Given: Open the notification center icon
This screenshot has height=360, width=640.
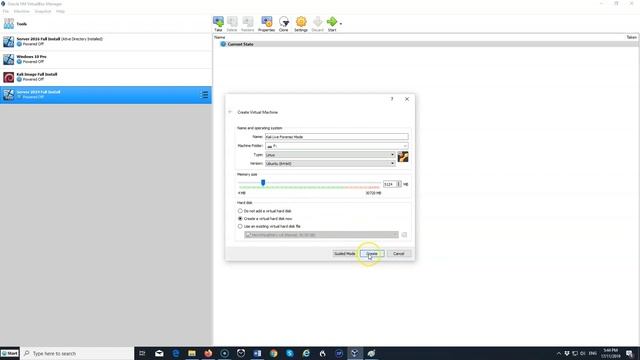Looking at the screenshot, I should click(629, 353).
